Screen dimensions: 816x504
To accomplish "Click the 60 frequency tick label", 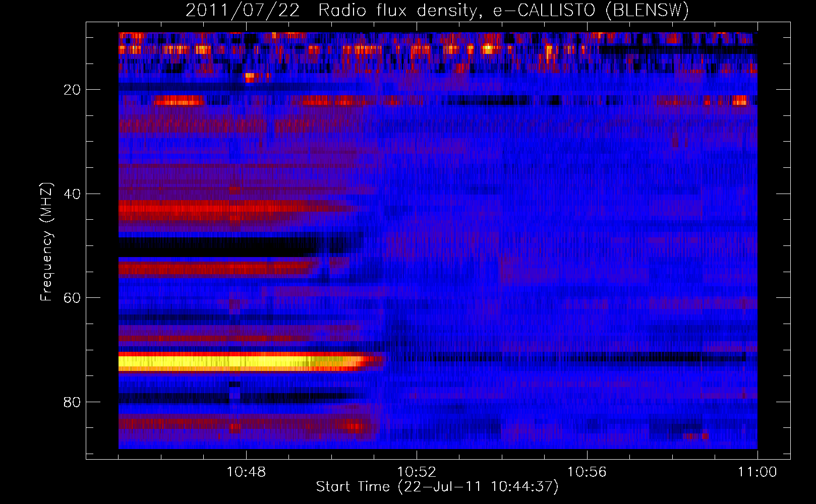I will (x=73, y=298).
